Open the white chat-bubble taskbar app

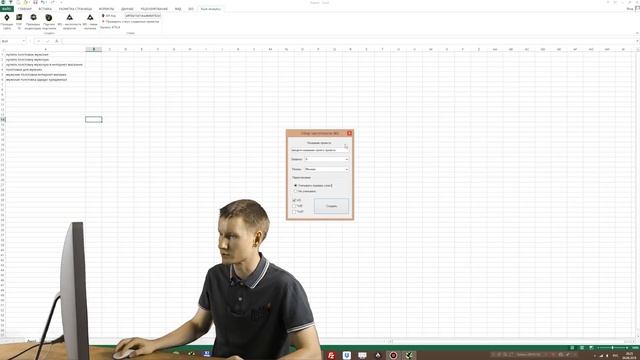coord(362,356)
